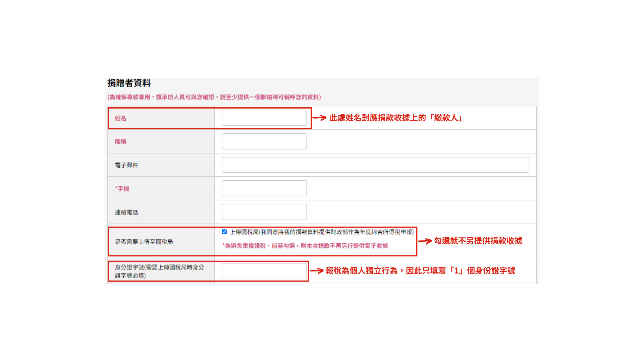Image resolution: width=644 pixels, height=362 pixels.
Task: Click the *手機 required field label
Action: coord(122,189)
